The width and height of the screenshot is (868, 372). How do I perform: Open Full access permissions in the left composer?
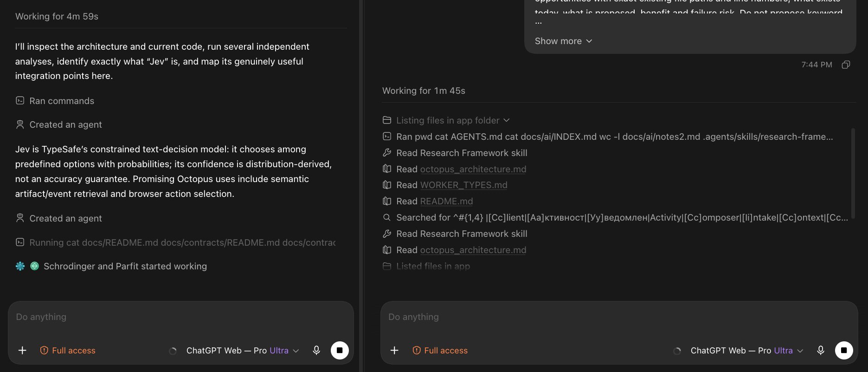[68, 351]
